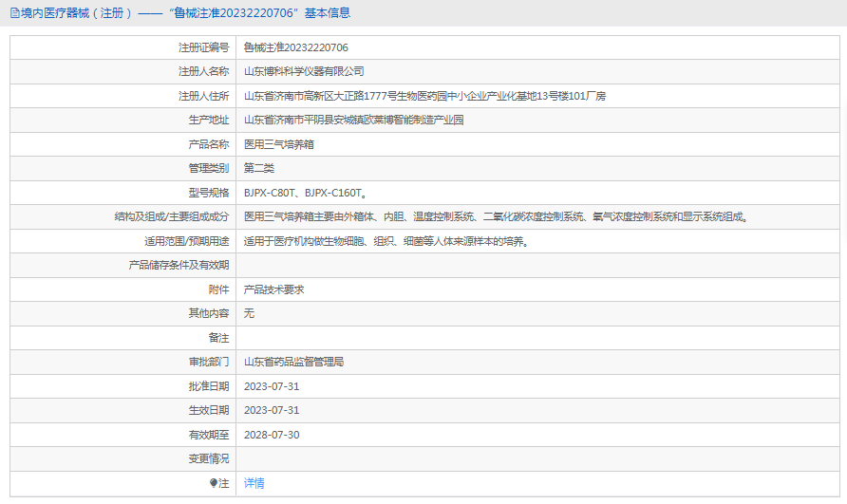Click the 型号规格 label

tap(209, 193)
